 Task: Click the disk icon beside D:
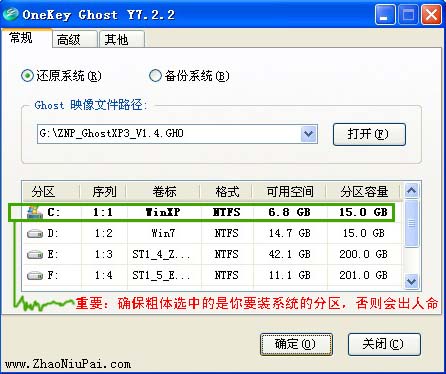35,234
